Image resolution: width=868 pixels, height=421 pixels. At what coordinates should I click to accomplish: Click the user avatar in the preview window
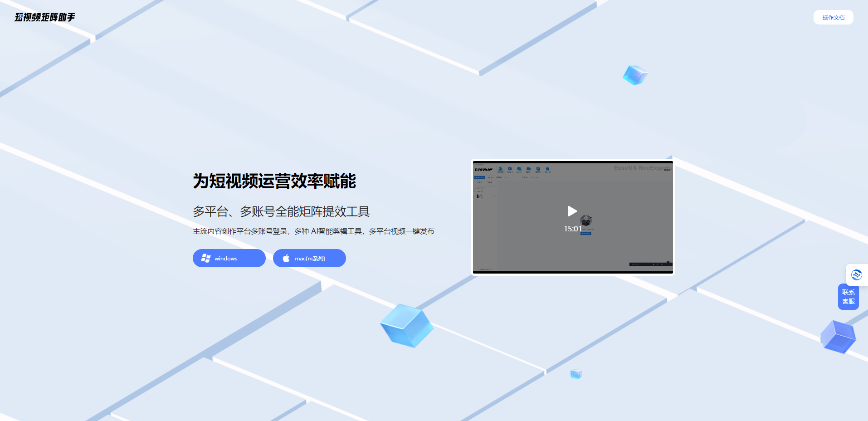[x=585, y=220]
